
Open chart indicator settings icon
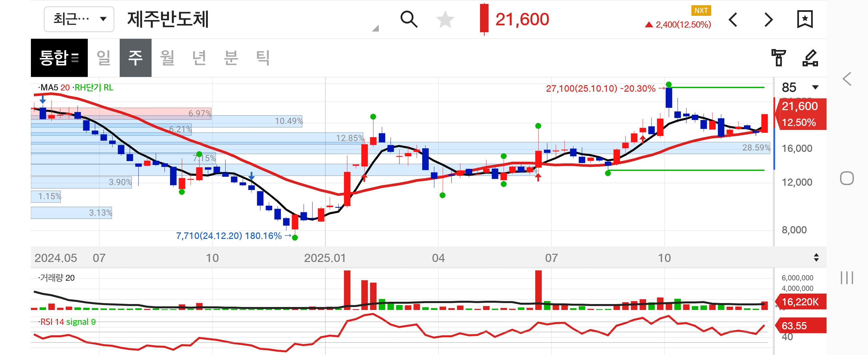[778, 58]
